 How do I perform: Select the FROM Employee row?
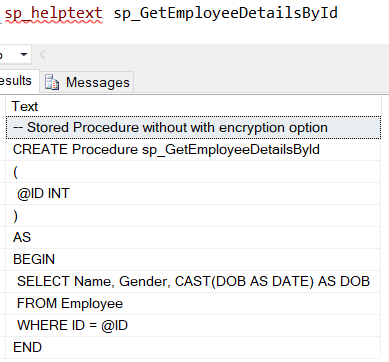point(193,303)
